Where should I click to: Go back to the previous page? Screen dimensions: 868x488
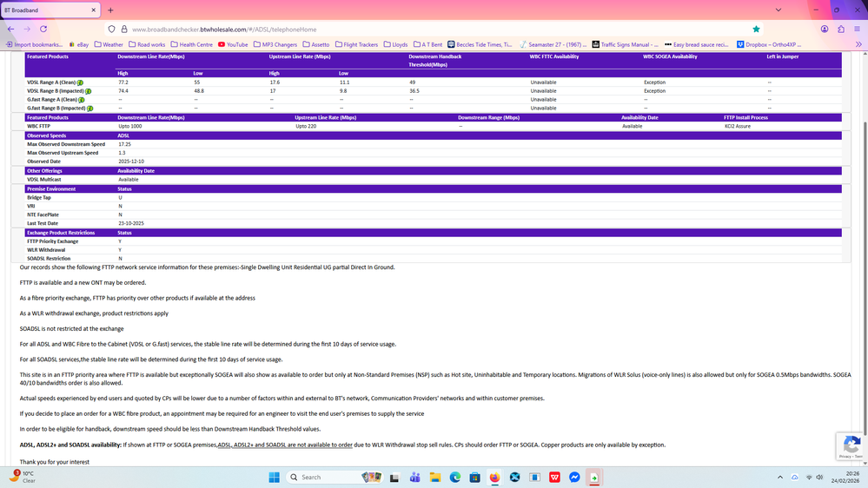(11, 30)
